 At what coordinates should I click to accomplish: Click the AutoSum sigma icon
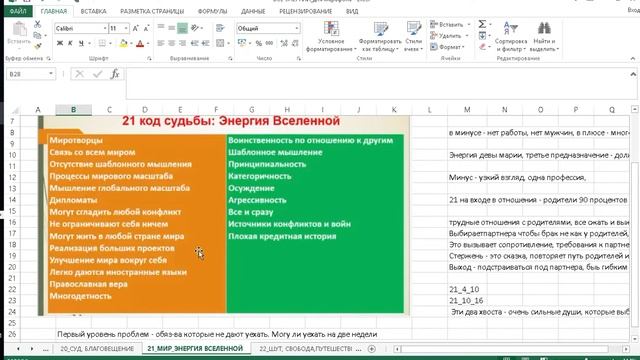pyautogui.click(x=482, y=24)
